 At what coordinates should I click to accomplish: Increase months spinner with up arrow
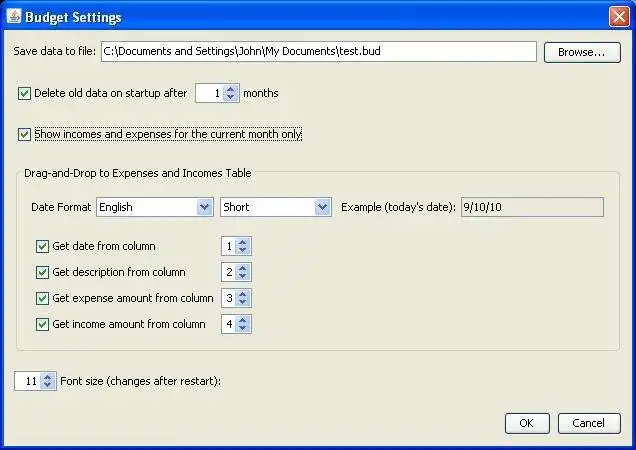tap(231, 89)
